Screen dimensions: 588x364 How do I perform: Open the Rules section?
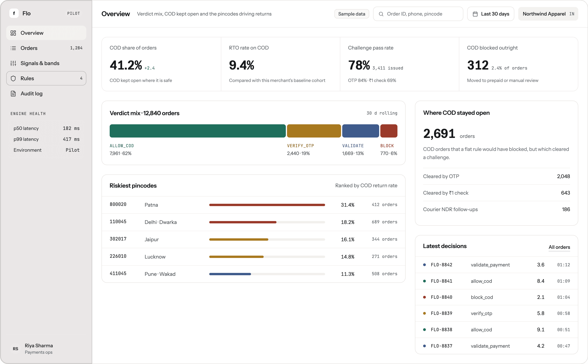[x=46, y=78]
